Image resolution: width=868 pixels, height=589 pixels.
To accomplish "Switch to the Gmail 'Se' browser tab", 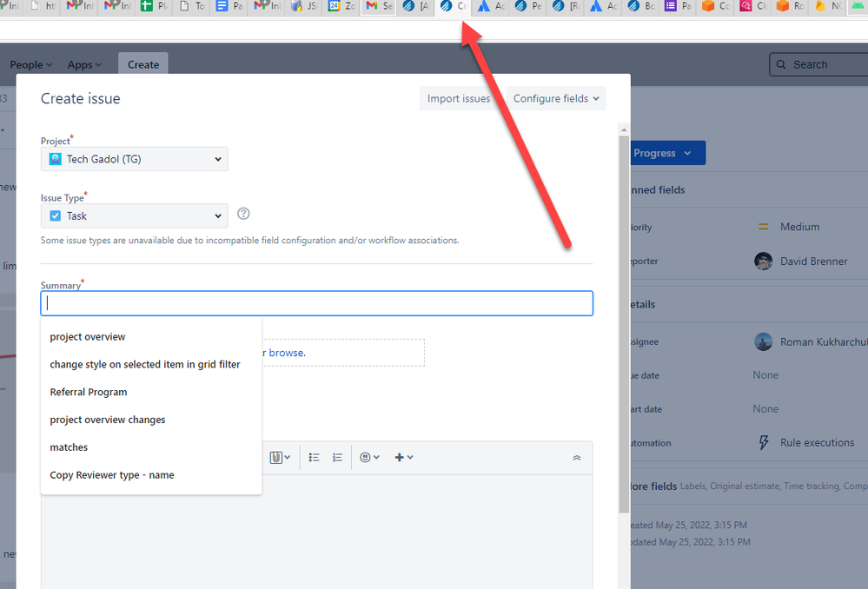I will tap(379, 6).
